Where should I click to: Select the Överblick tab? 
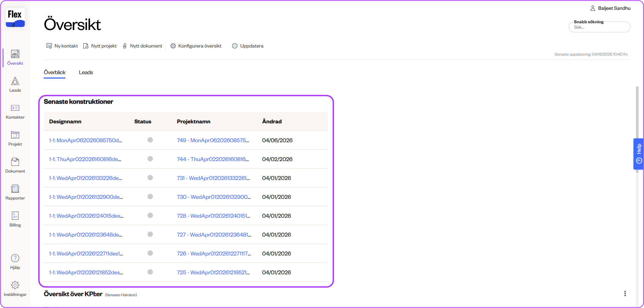click(x=55, y=72)
